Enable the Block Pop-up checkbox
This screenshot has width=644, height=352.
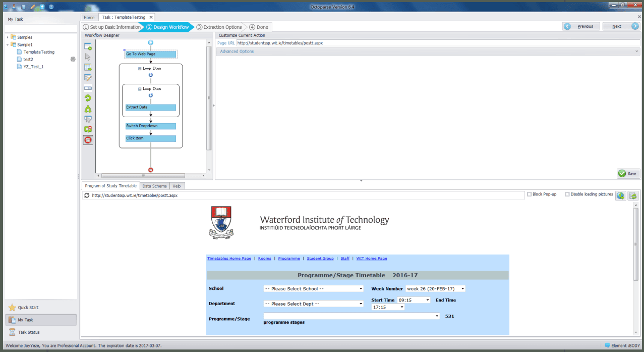tap(529, 194)
